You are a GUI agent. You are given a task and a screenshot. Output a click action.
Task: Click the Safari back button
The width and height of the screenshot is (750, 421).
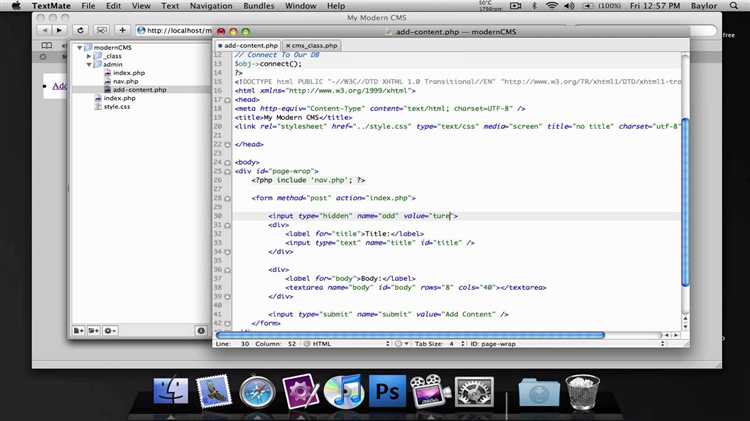(x=44, y=30)
